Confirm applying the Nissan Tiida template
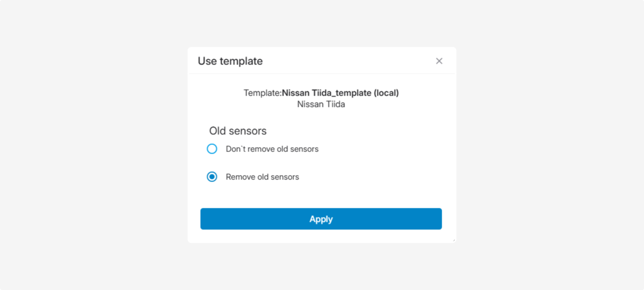Image resolution: width=644 pixels, height=290 pixels. pyautogui.click(x=321, y=219)
